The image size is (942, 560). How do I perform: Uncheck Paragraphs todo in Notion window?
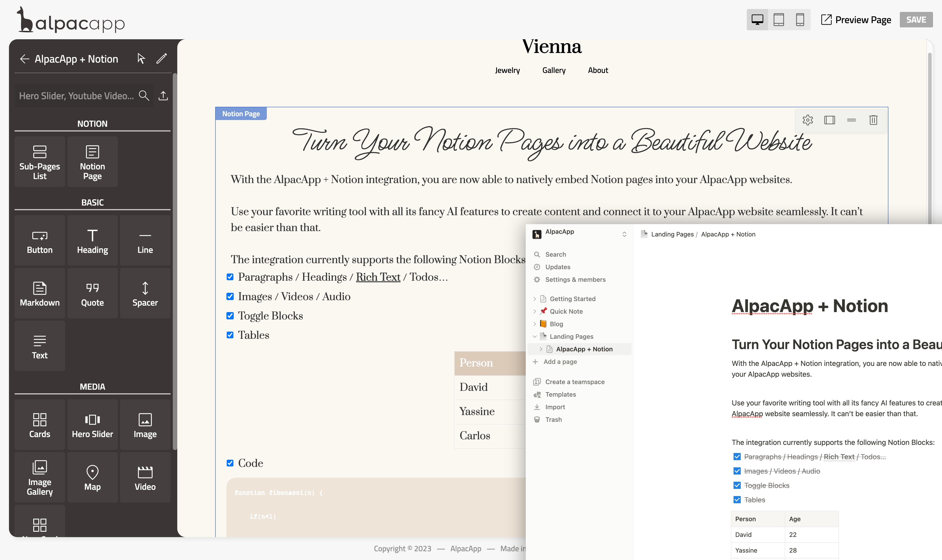(x=737, y=457)
